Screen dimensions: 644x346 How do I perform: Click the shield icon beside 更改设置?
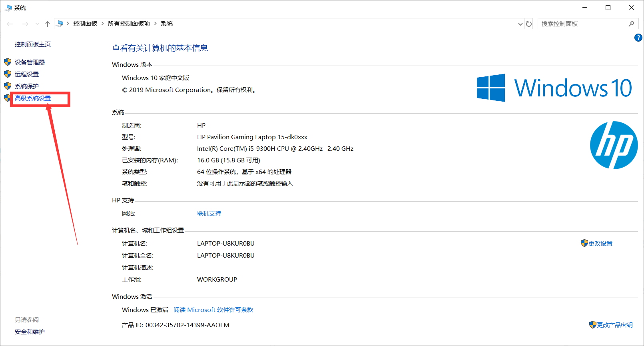pyautogui.click(x=584, y=243)
